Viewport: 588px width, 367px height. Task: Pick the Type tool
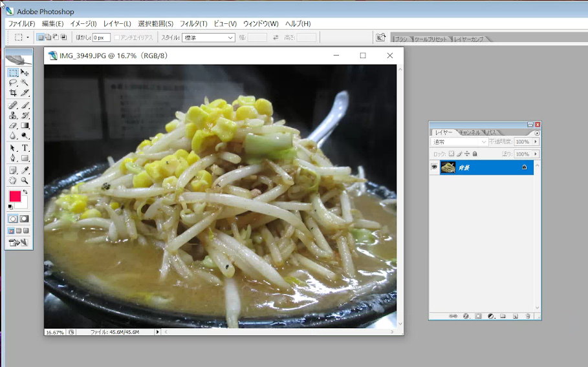pyautogui.click(x=25, y=148)
